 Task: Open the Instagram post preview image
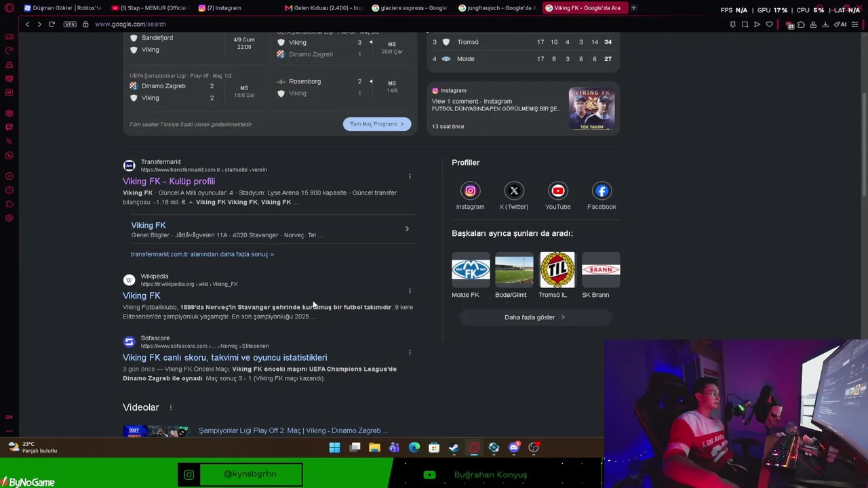pyautogui.click(x=592, y=108)
